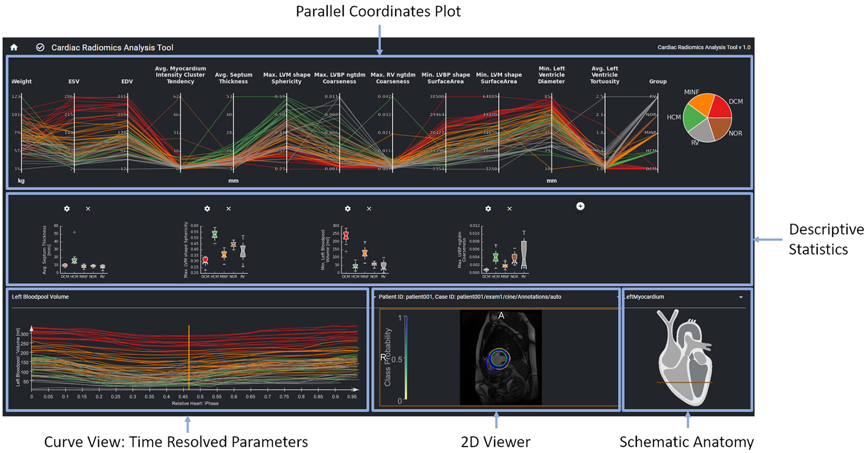The height and width of the screenshot is (453, 868).
Task: Remove the Avg. Septum Thickness boxplot
Action: pos(88,209)
